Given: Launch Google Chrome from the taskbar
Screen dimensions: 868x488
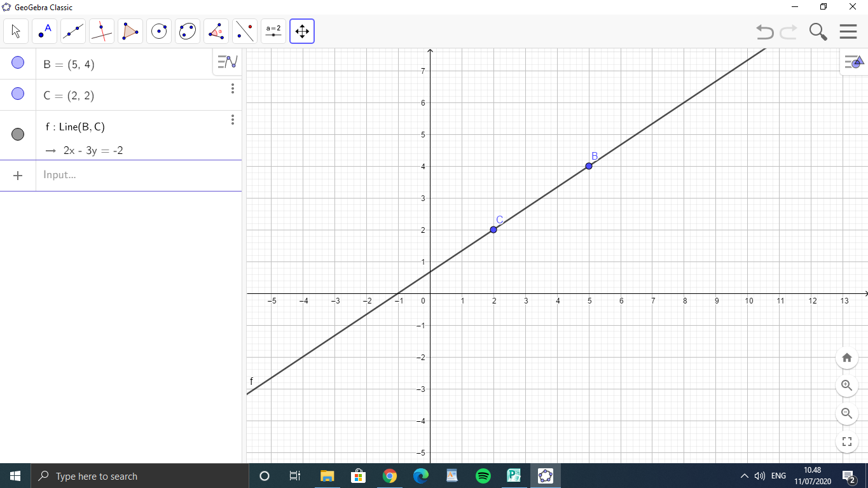Looking at the screenshot, I should pos(389,476).
